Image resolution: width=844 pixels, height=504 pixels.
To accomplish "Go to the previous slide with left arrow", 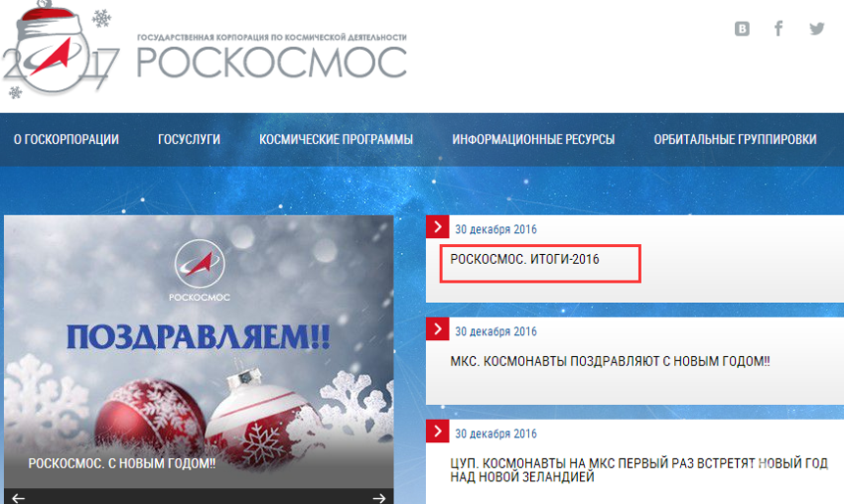I will [19, 498].
